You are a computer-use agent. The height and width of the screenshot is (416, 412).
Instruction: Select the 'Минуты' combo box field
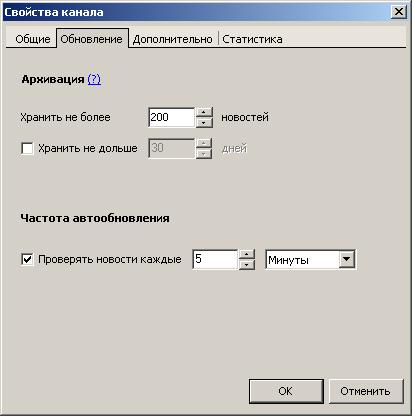[310, 259]
